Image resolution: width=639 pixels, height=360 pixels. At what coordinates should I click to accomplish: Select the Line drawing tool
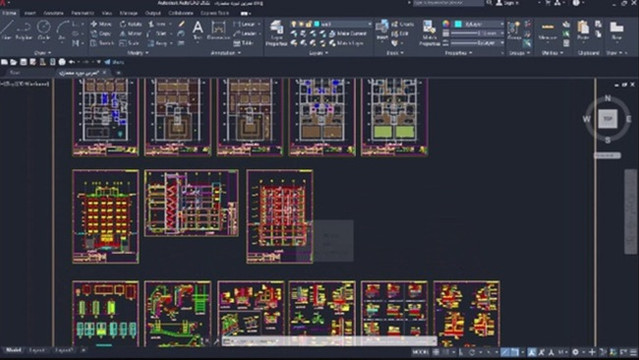6,31
